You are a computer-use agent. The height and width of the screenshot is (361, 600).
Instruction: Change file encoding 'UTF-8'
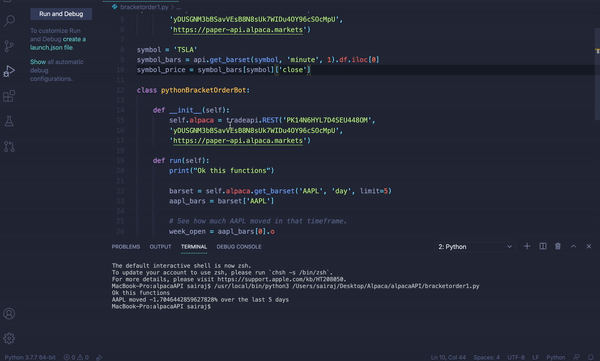point(516,357)
